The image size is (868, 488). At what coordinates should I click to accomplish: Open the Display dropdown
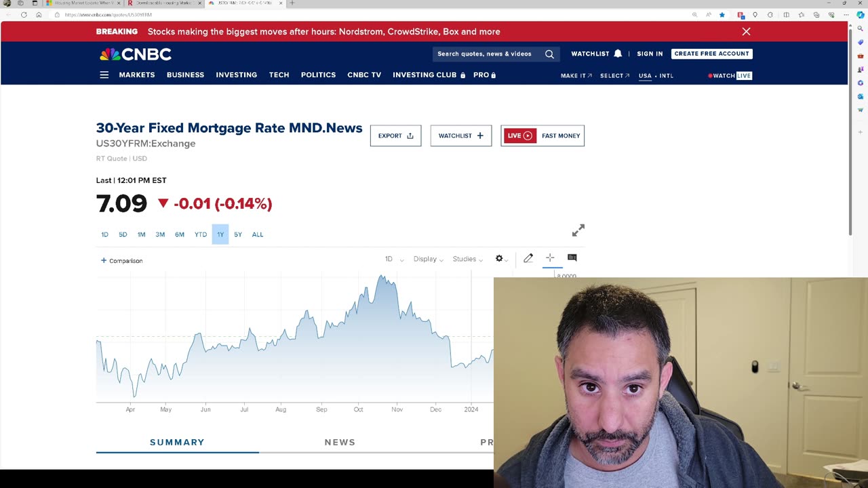429,259
